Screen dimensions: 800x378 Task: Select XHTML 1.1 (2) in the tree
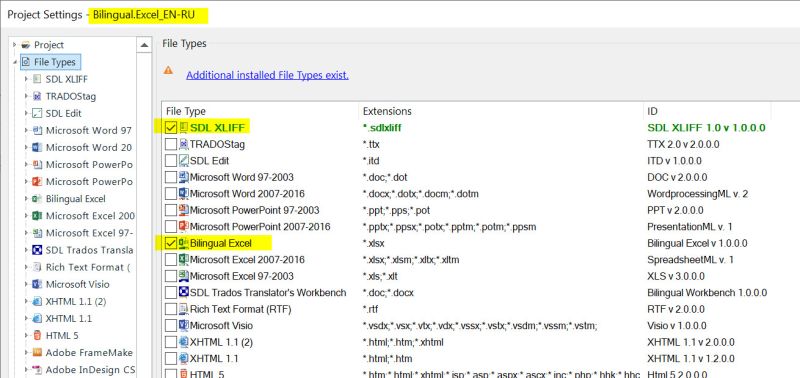tap(76, 301)
